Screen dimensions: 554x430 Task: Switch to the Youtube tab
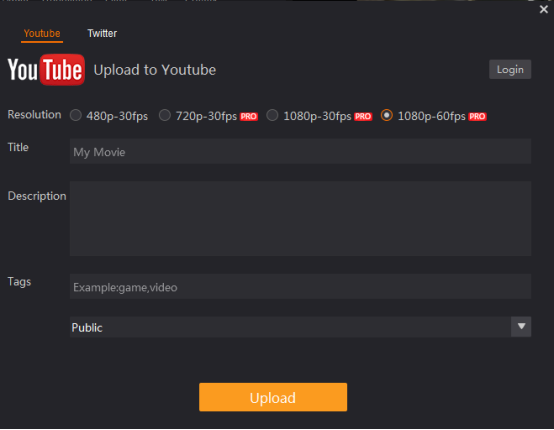[x=42, y=34]
